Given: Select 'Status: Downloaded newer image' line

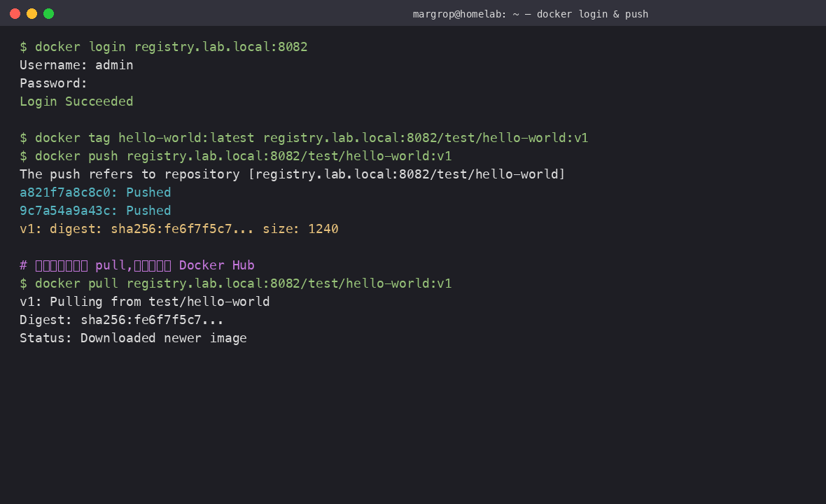Looking at the screenshot, I should [133, 338].
